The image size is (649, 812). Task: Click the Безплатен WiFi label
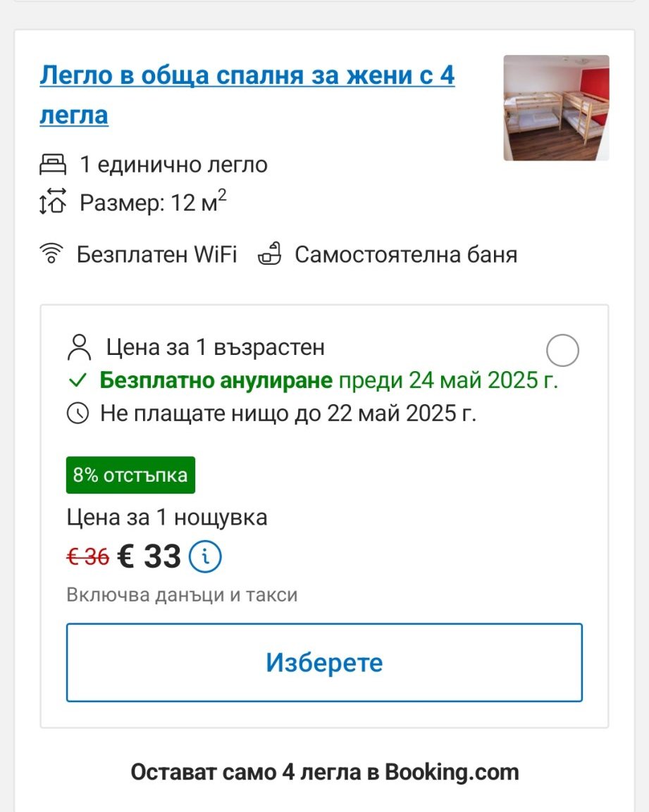(156, 254)
